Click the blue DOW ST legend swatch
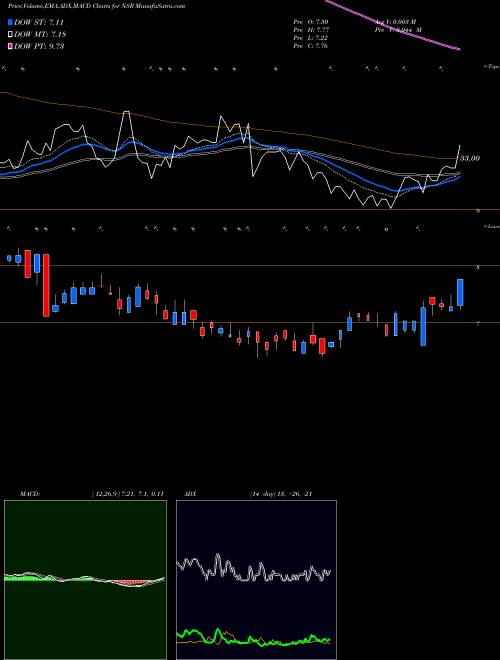500x660 pixels. tap(11, 22)
